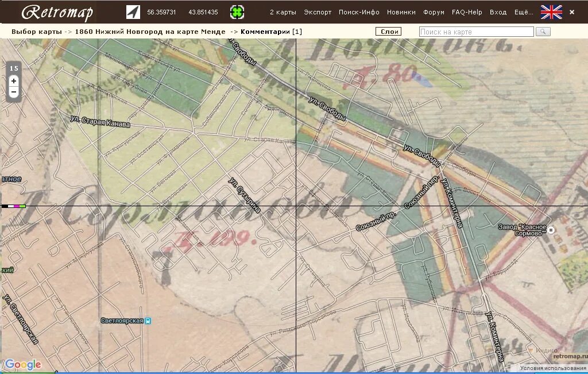
Task: Click the zoom level 15 indicator
Action: point(14,68)
